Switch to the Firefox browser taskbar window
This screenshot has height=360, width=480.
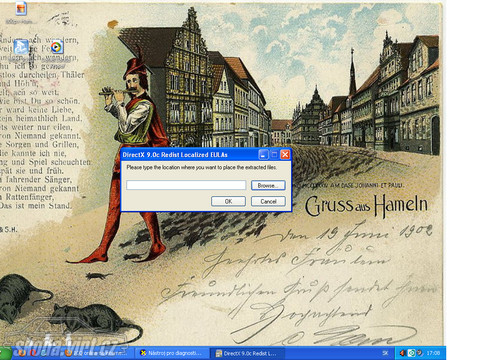coord(97,353)
